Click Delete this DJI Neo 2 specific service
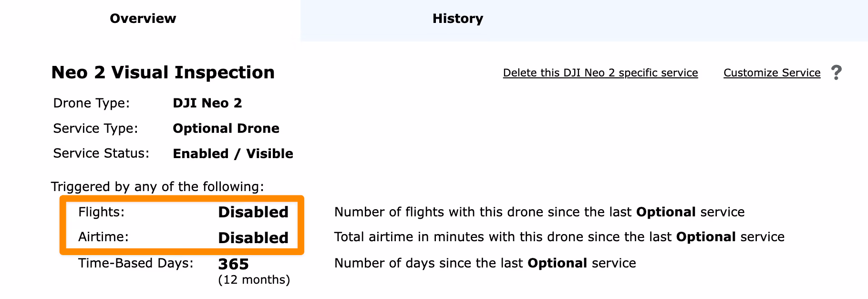The image size is (868, 299). (x=600, y=73)
